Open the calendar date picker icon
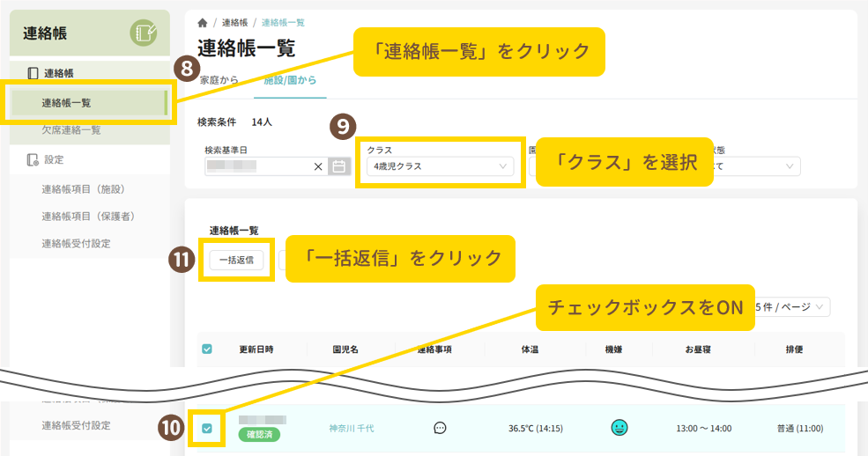This screenshot has width=868, height=456. click(x=338, y=165)
